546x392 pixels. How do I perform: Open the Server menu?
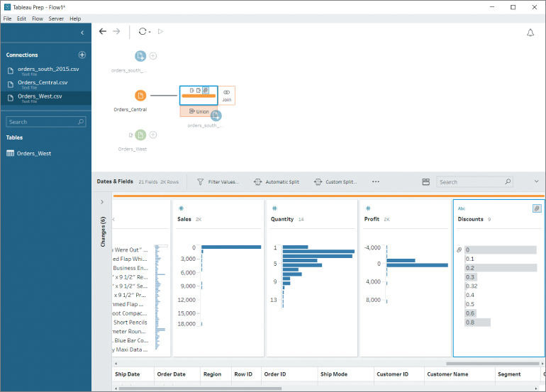(56, 18)
